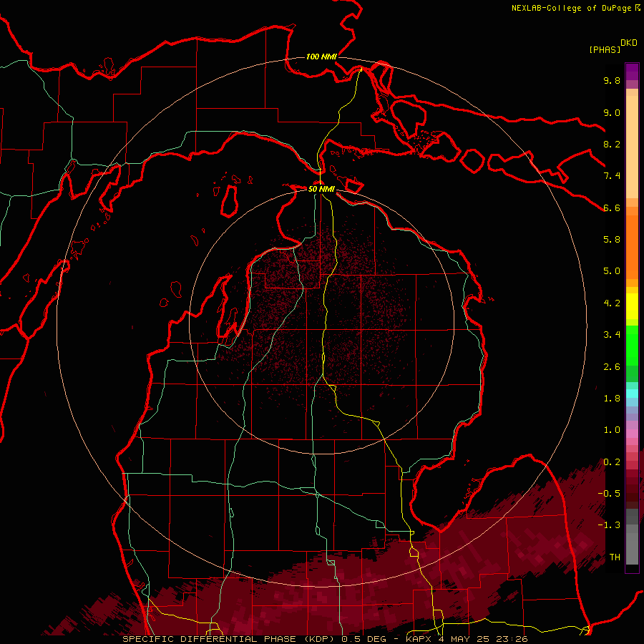The image size is (644, 644).
Task: Click the 6.6 scale value
Action: tap(612, 208)
